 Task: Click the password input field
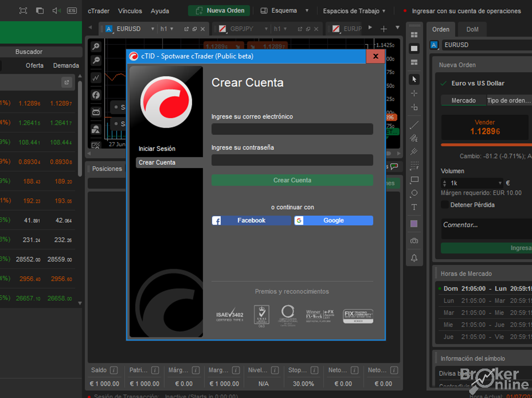click(292, 161)
